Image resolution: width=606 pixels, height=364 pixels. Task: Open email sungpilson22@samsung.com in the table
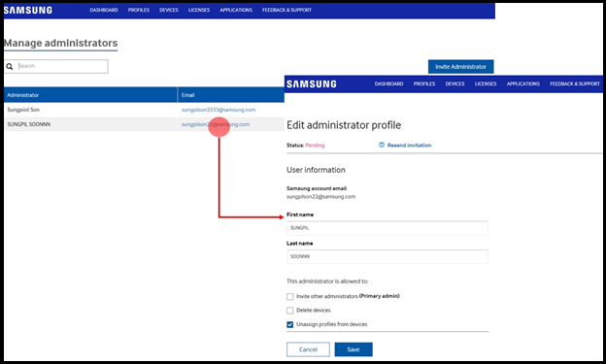tap(216, 124)
